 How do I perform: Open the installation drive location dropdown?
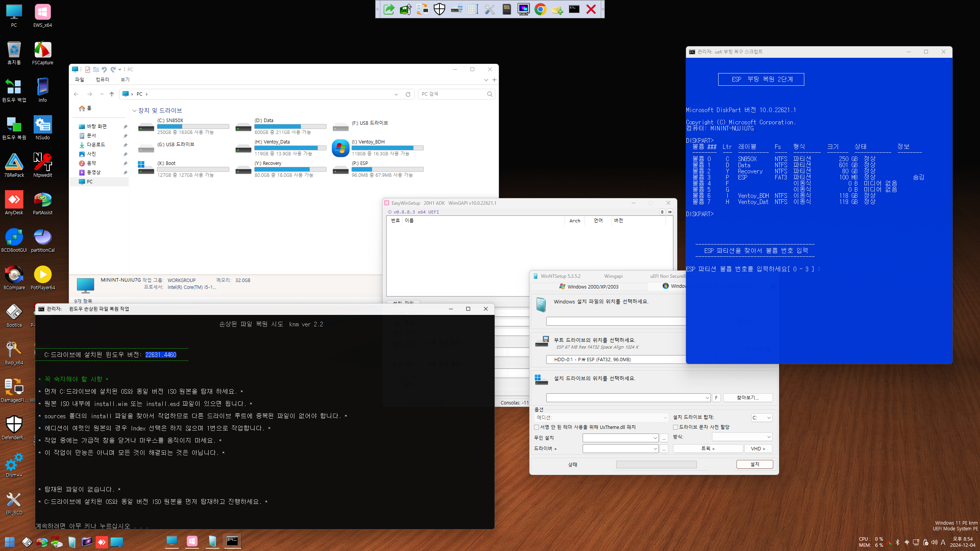(x=707, y=398)
